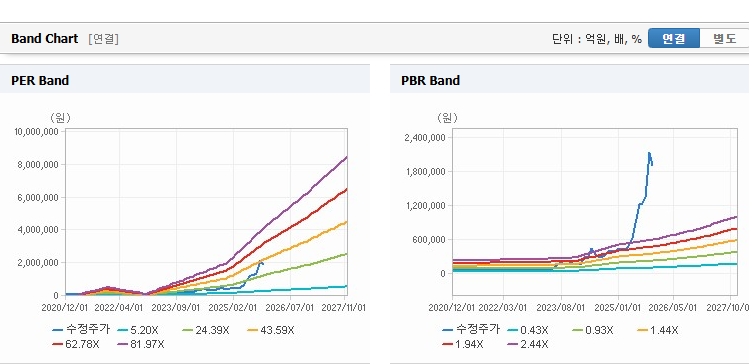Toggle 0.43X series in PBR legend
This screenshot has height=364, width=749.
[x=528, y=330]
